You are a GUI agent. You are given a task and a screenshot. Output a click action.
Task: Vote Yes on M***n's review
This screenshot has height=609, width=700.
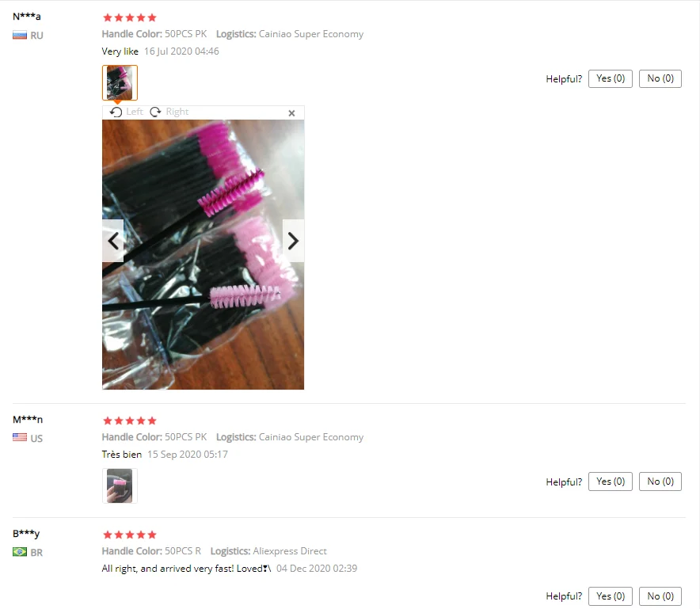pyautogui.click(x=611, y=481)
